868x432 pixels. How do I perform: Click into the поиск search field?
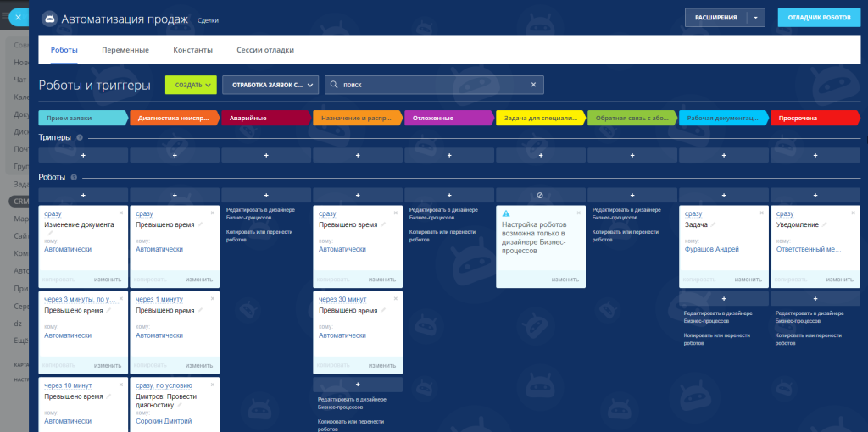point(434,85)
